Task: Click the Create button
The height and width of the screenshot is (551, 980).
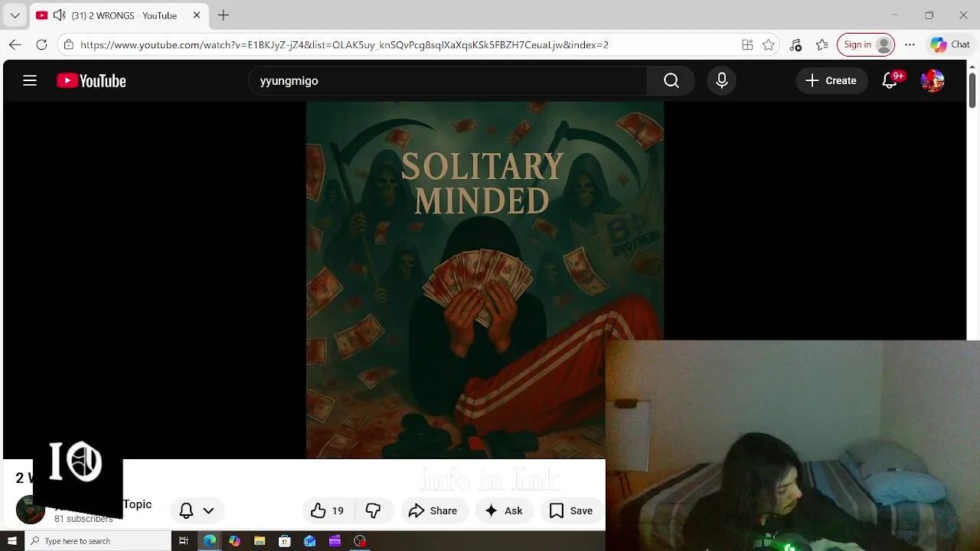Action: pos(831,80)
